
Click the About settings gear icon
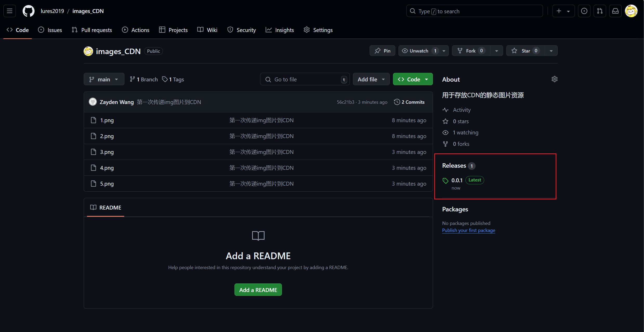(x=554, y=79)
